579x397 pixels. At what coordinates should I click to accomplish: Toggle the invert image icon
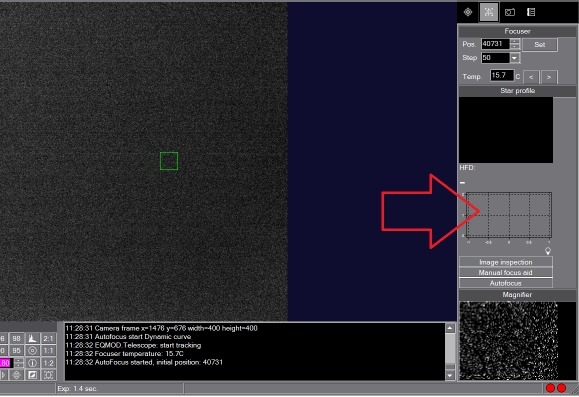coord(32,375)
